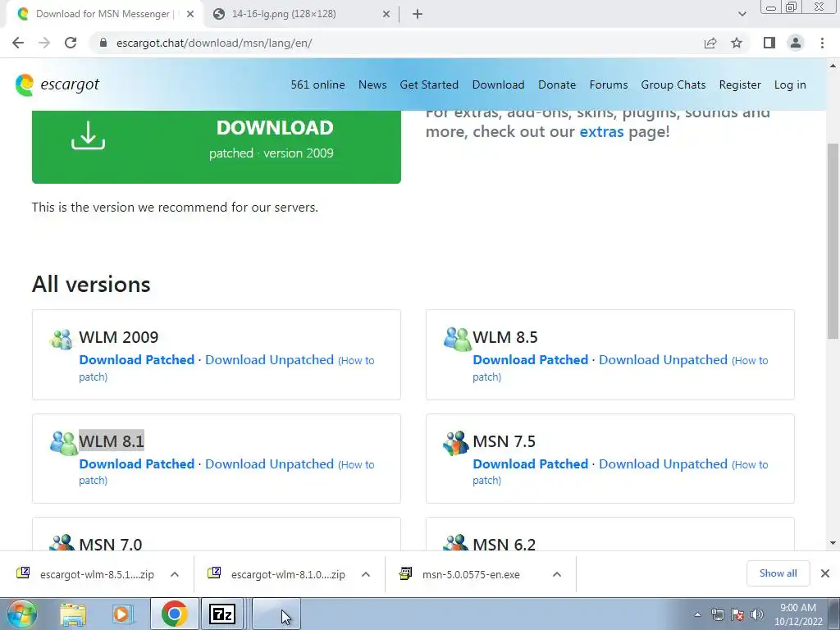Image resolution: width=840 pixels, height=630 pixels.
Task: Download Patched WLM 8.1
Action: coord(137,464)
